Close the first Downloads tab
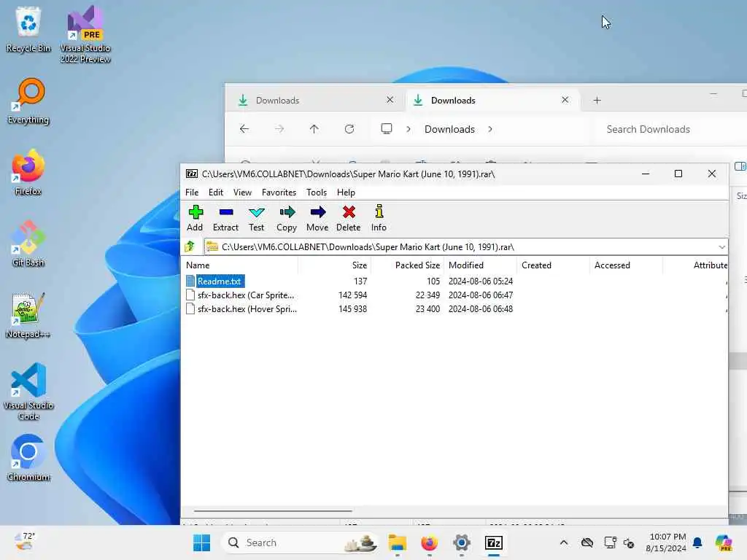Screen dimensions: 747x560 pos(390,100)
